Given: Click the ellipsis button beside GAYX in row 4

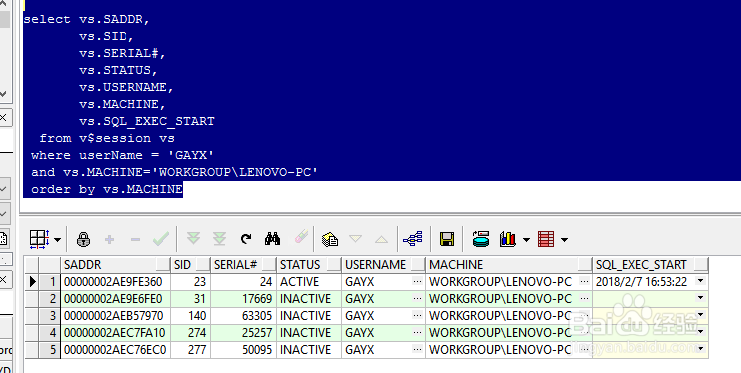Looking at the screenshot, I should [417, 333].
